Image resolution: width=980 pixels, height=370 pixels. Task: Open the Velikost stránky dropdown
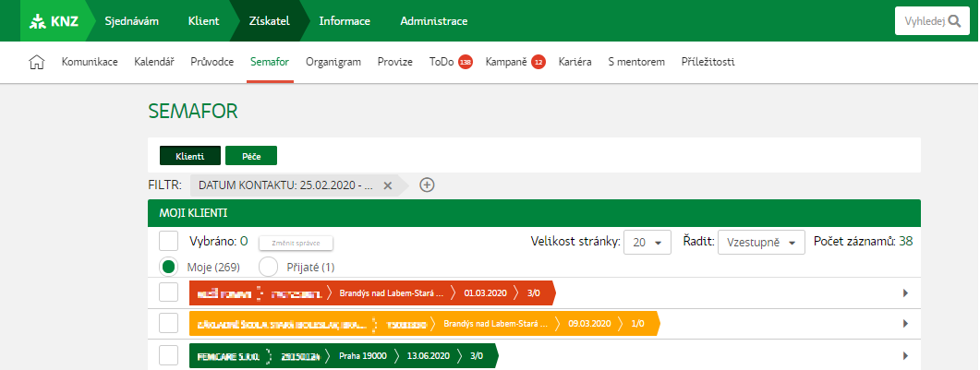[647, 243]
